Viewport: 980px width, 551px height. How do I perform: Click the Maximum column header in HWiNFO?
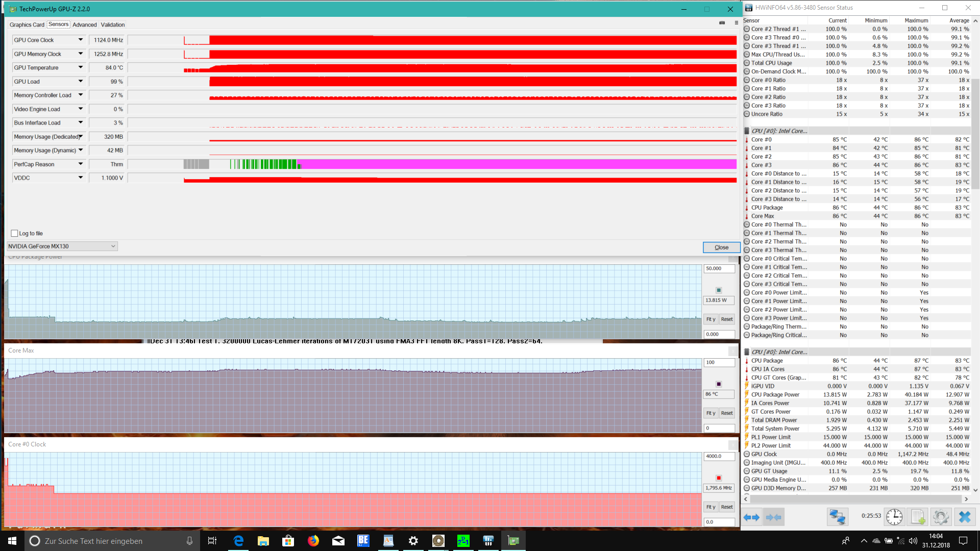click(x=916, y=20)
